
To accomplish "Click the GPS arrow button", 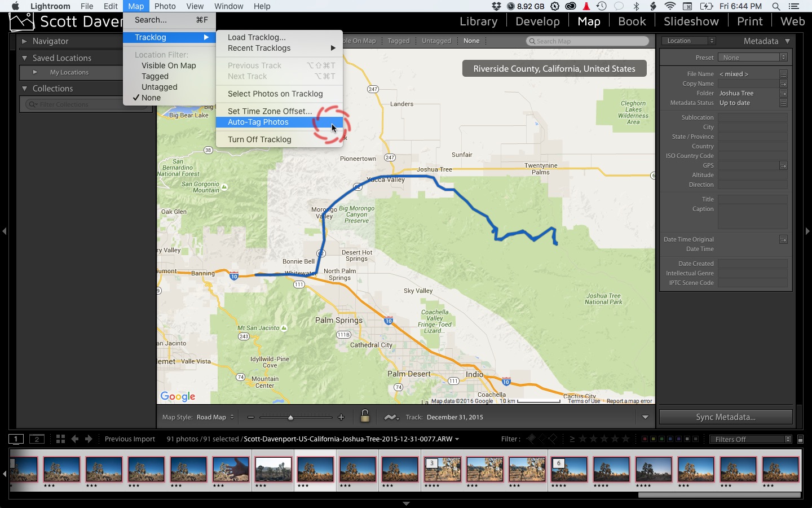I will [x=783, y=165].
